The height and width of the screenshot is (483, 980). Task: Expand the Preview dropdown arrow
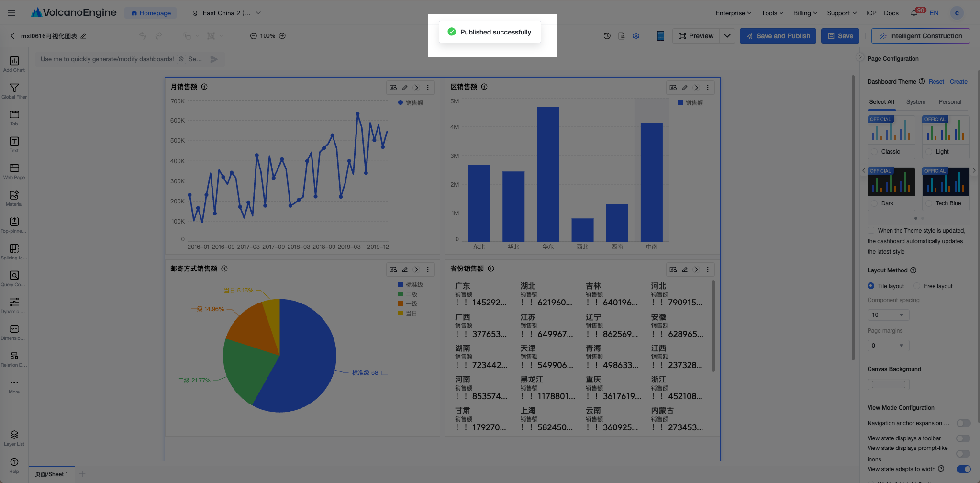(727, 36)
